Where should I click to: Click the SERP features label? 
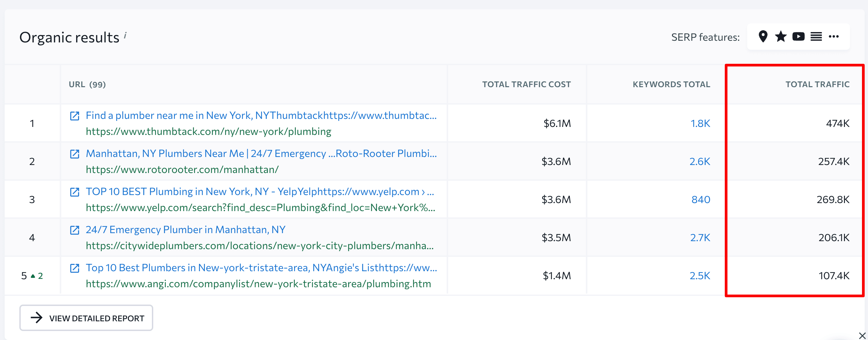tap(705, 37)
